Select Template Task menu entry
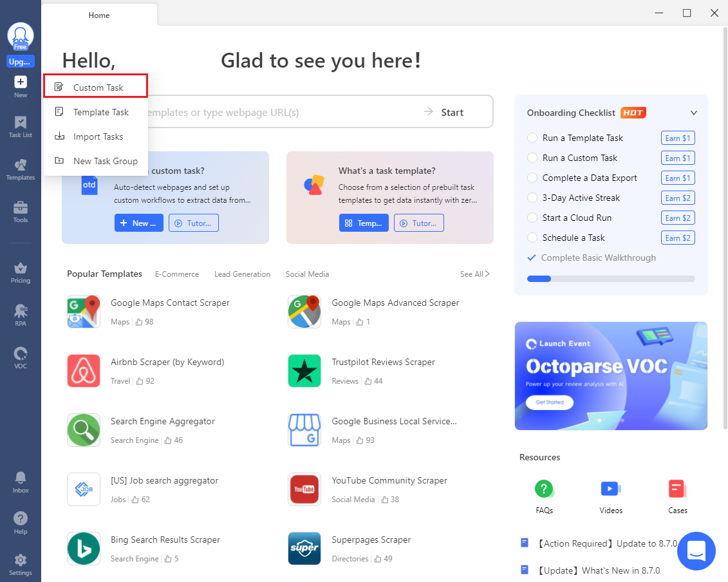 pos(96,112)
